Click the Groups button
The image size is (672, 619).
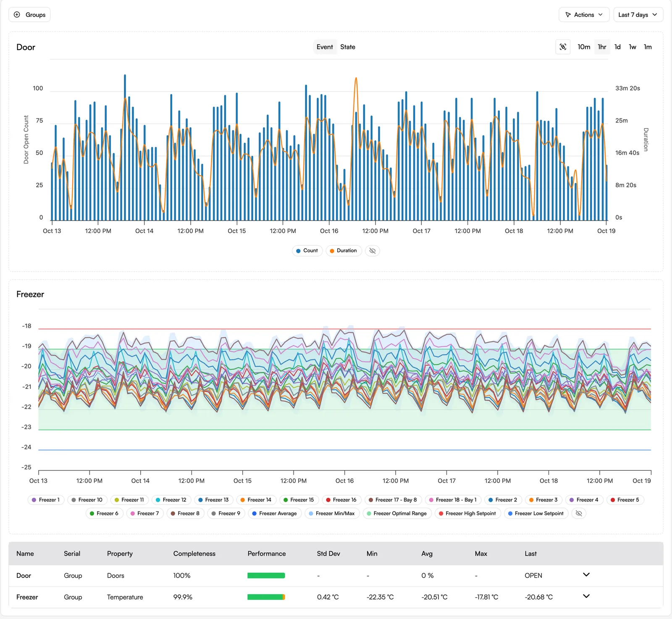tap(29, 15)
